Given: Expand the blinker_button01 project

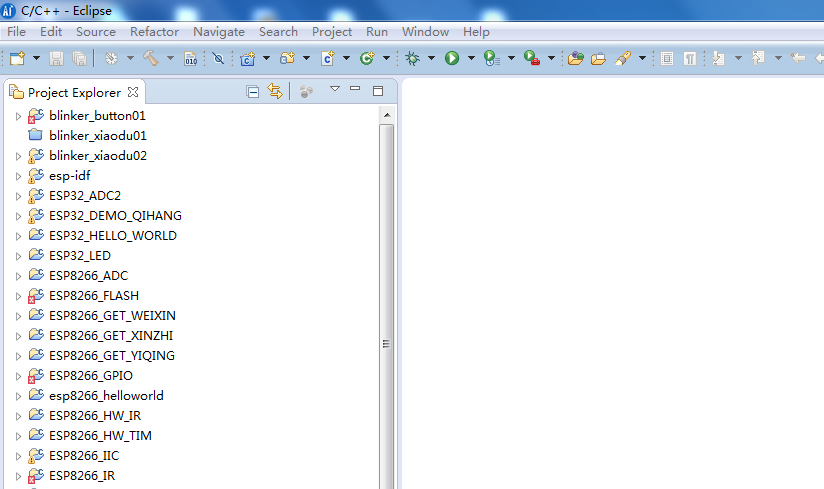Looking at the screenshot, I should point(18,116).
